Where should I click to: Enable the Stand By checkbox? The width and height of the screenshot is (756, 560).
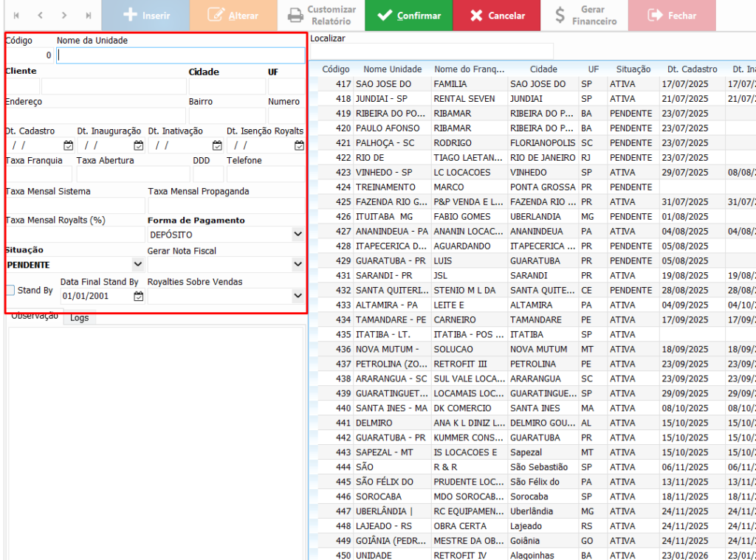[10, 291]
